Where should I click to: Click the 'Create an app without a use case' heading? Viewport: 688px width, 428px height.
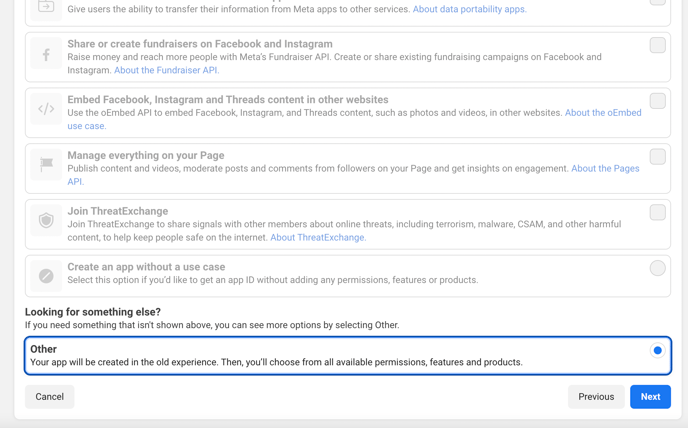(x=146, y=267)
